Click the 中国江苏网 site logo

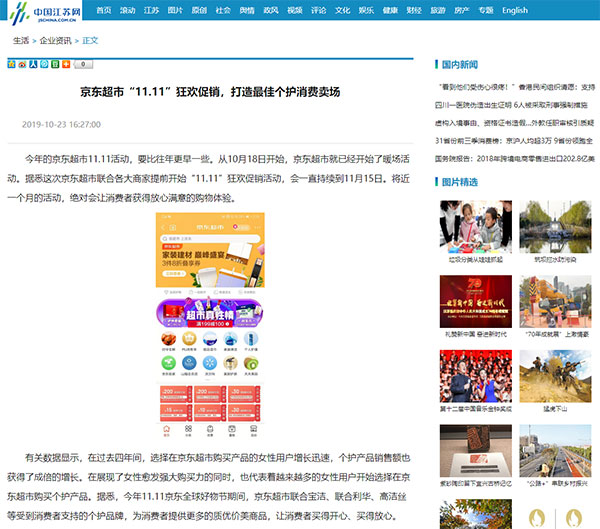tap(45, 13)
